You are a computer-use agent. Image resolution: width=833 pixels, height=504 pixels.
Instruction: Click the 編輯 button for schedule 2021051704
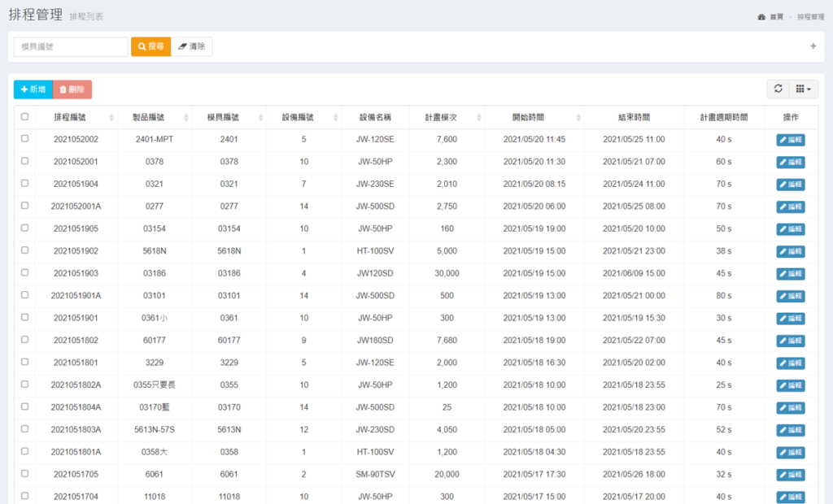789,497
